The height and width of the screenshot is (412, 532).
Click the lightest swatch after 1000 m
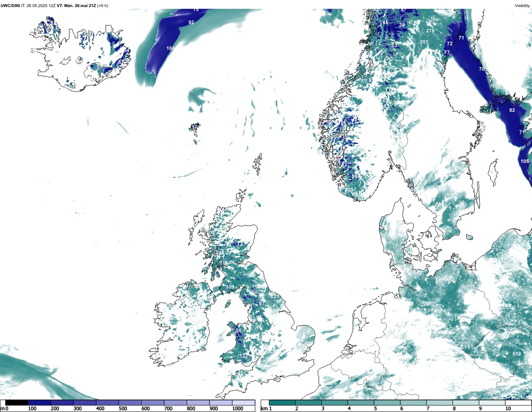coord(244,402)
